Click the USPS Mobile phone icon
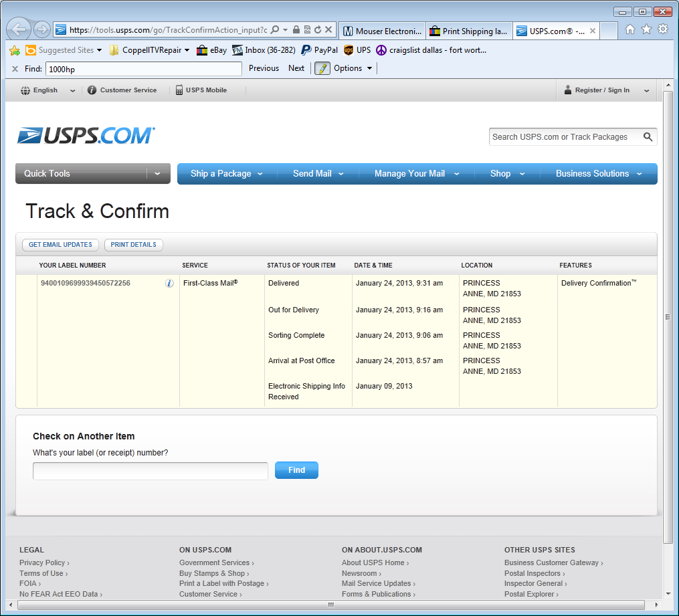Viewport: 679px width, 616px height. pyautogui.click(x=179, y=90)
